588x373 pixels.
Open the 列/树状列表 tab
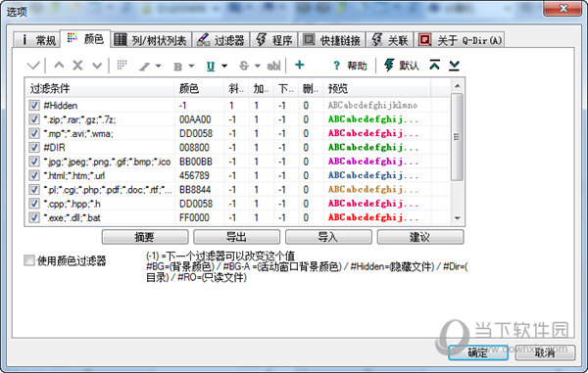(x=151, y=40)
